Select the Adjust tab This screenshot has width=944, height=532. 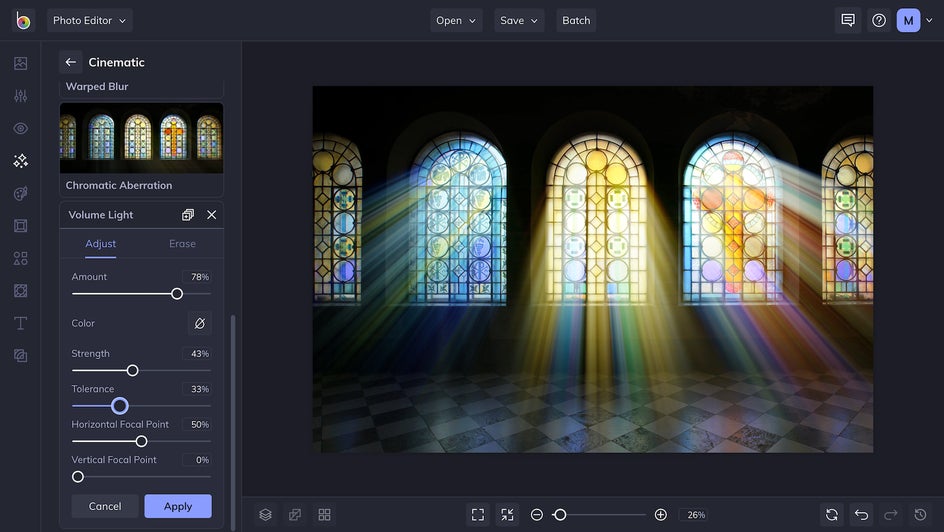click(100, 244)
